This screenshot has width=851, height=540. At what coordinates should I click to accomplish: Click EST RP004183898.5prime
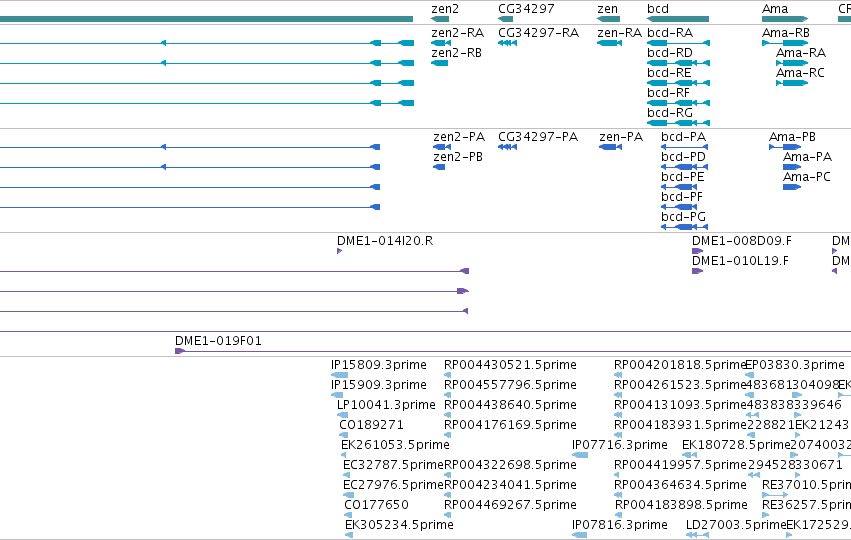[x=681, y=506]
